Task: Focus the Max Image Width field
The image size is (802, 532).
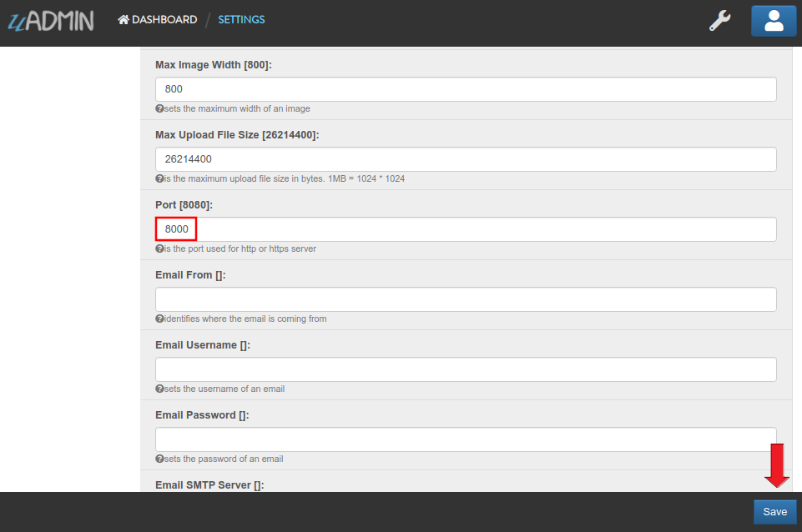Action: [x=466, y=89]
